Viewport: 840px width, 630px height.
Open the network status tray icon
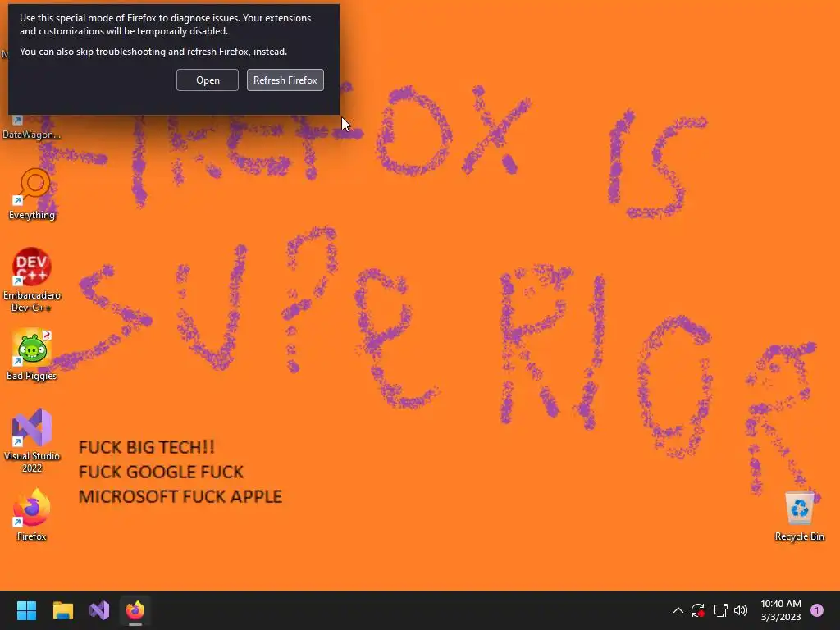720,610
